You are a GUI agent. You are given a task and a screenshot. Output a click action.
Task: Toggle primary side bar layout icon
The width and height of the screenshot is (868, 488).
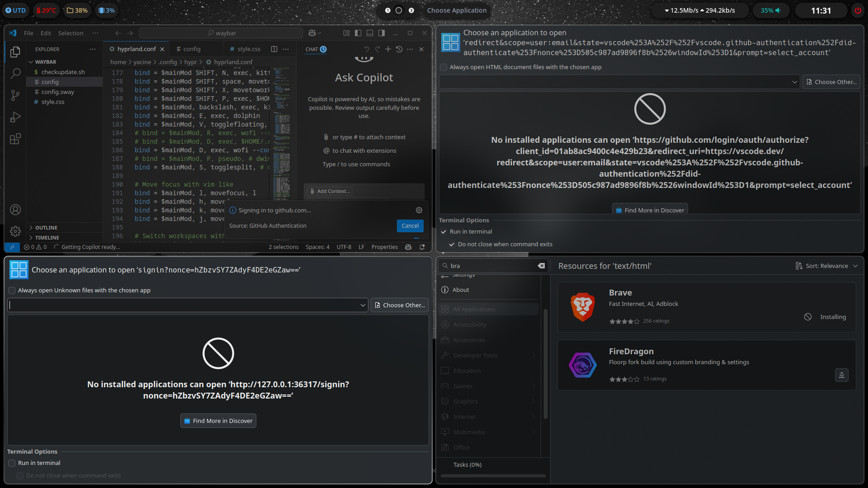coord(358,33)
